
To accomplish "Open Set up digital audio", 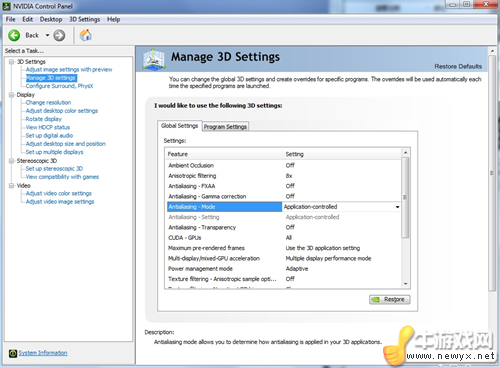I will tap(49, 135).
